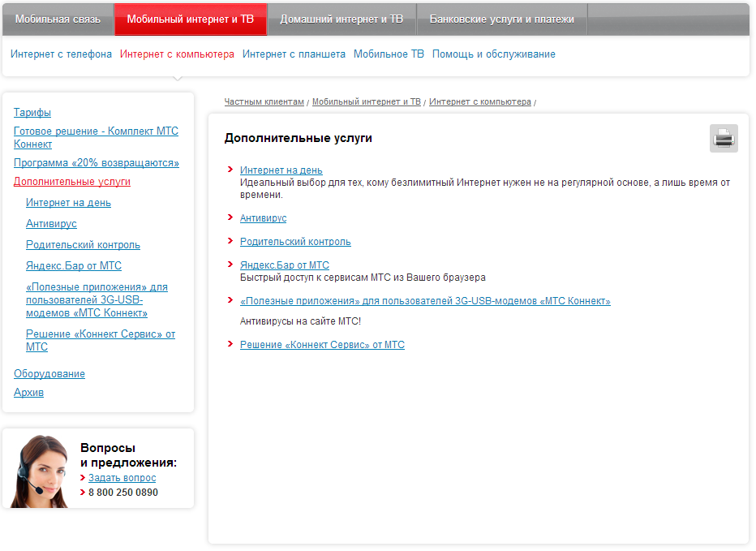756x551 pixels.
Task: Open 'Тарифы' in the sidebar
Action: pyautogui.click(x=32, y=113)
